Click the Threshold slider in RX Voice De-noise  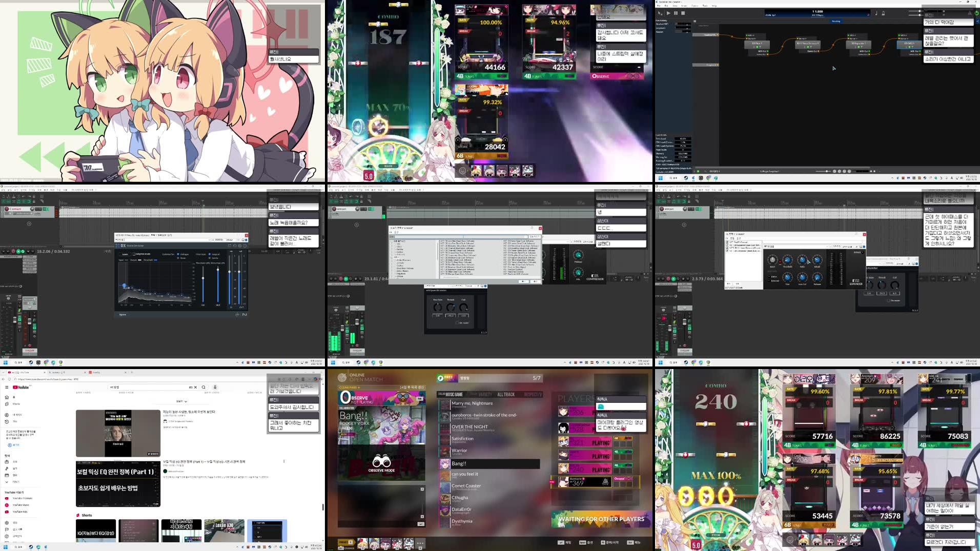(203, 278)
